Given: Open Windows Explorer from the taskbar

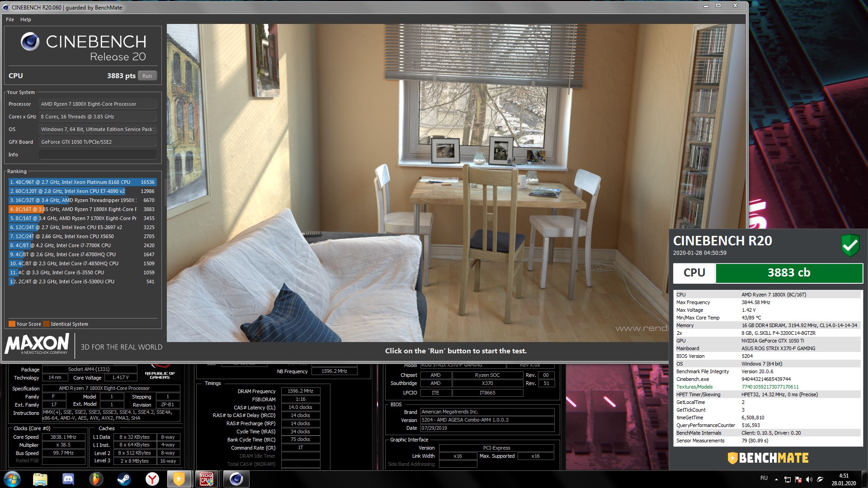Looking at the screenshot, I should coord(40,479).
